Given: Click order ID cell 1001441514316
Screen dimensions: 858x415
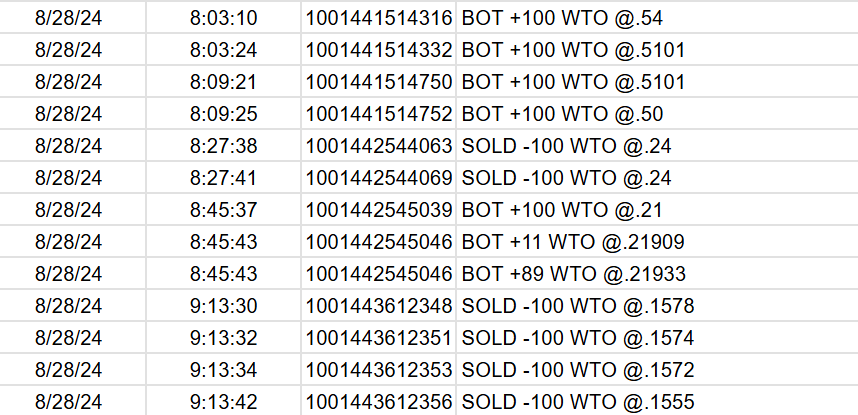Looking at the screenshot, I should [379, 18].
